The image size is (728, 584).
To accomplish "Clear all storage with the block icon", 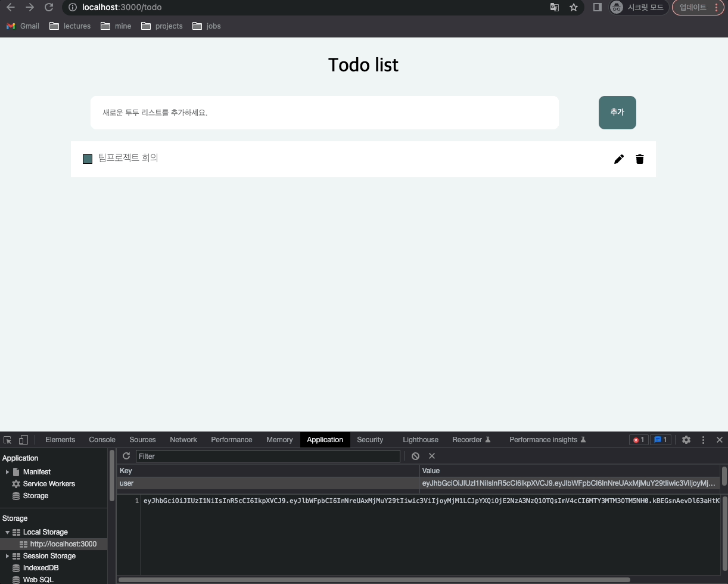I will (415, 456).
